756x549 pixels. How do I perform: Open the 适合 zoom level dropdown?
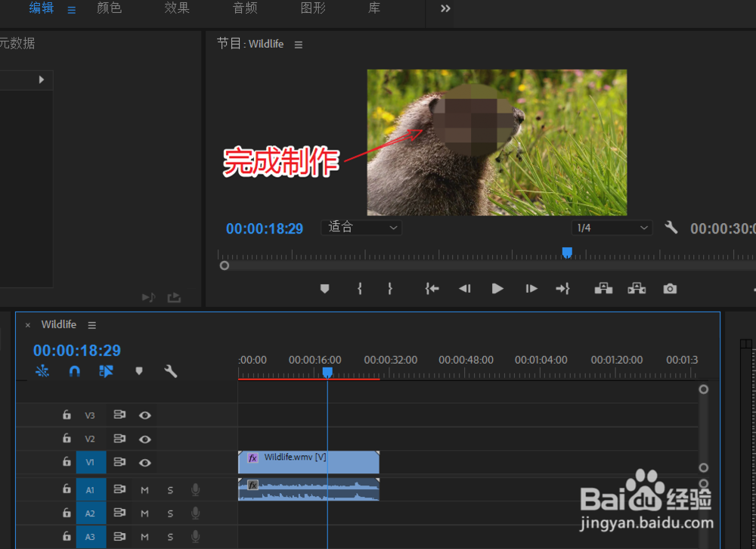[x=361, y=228]
